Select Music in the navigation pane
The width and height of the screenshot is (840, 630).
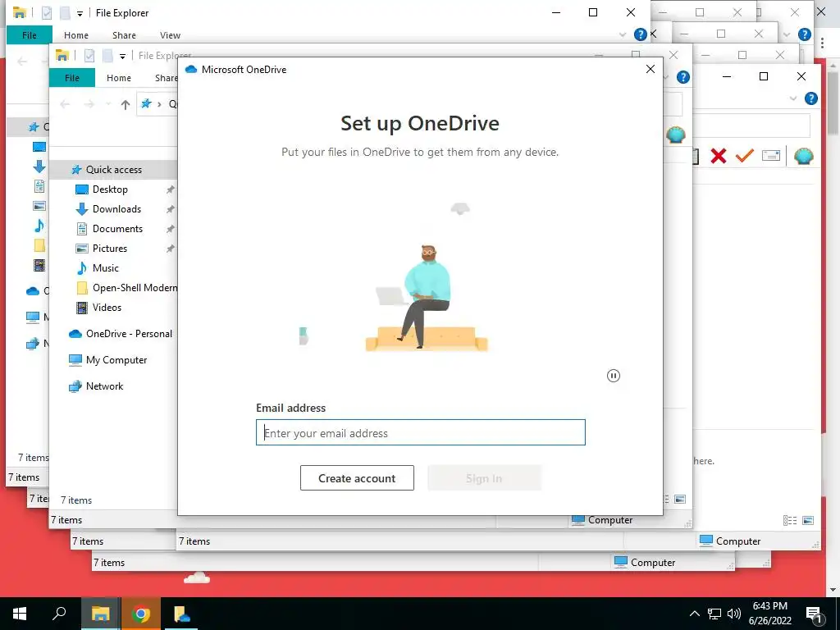coord(106,268)
